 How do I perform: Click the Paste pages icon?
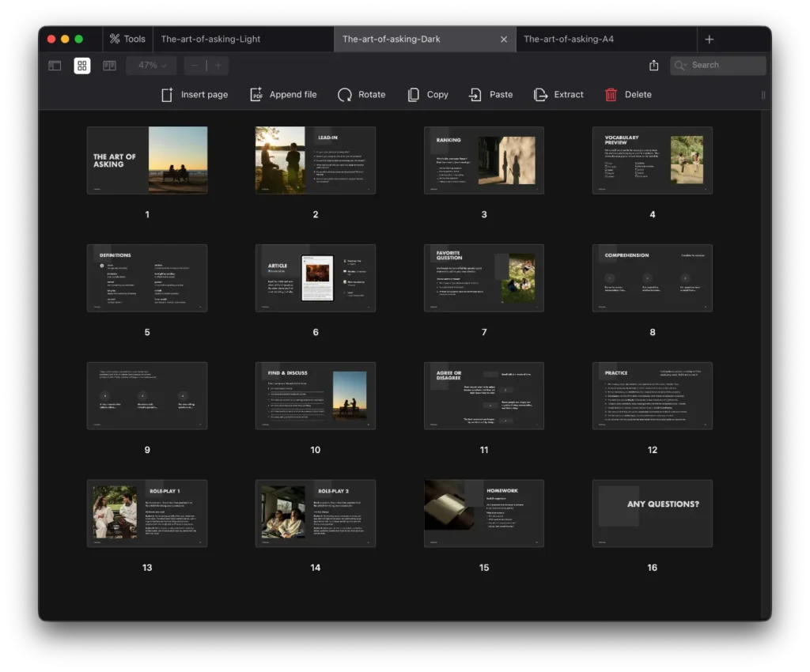tap(475, 95)
